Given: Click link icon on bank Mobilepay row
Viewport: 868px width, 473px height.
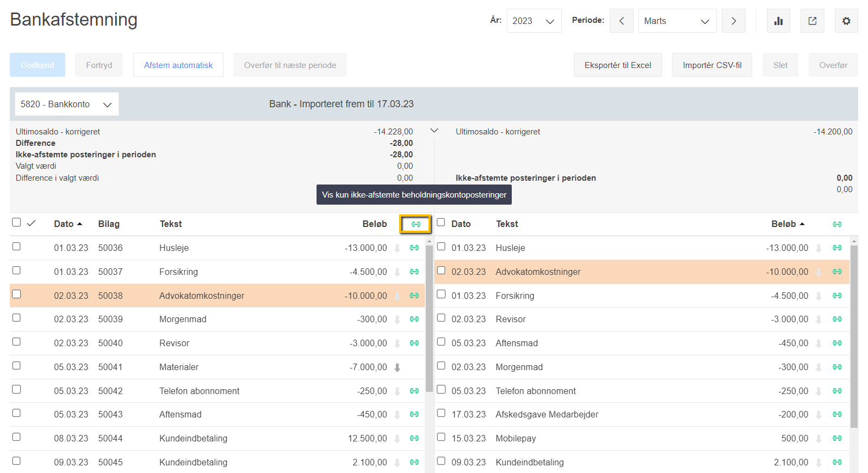Looking at the screenshot, I should [x=837, y=439].
